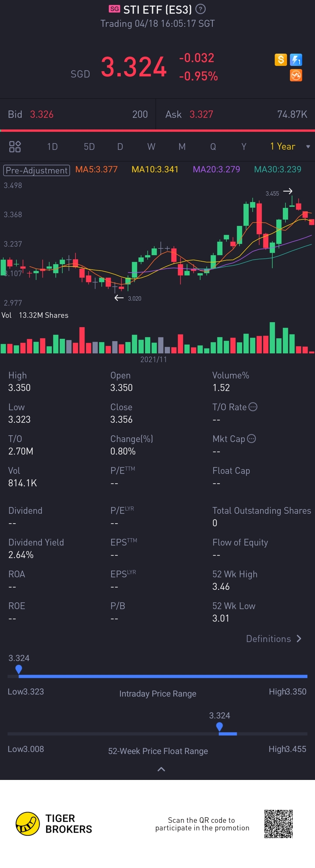
Task: Tap the T/O Rate info icon
Action: click(253, 407)
